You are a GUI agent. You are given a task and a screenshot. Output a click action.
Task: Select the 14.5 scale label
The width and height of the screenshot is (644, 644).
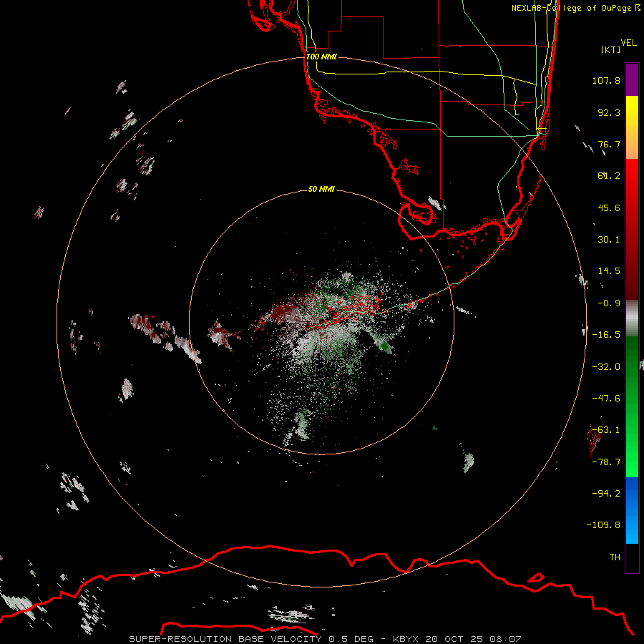[x=609, y=271]
